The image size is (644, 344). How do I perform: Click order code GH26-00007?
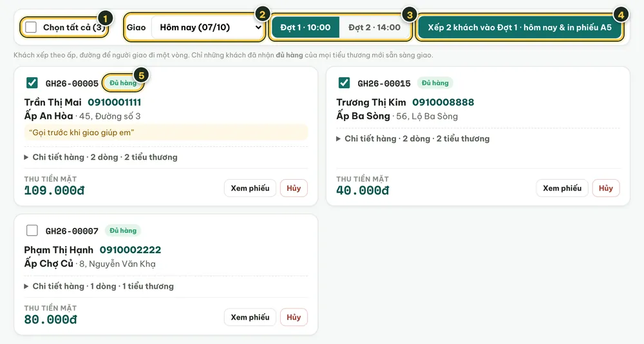click(x=72, y=231)
